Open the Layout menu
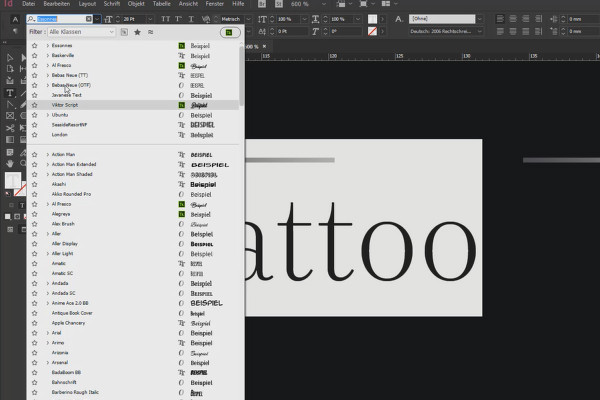Screen dimensions: 600x400 [x=87, y=4]
